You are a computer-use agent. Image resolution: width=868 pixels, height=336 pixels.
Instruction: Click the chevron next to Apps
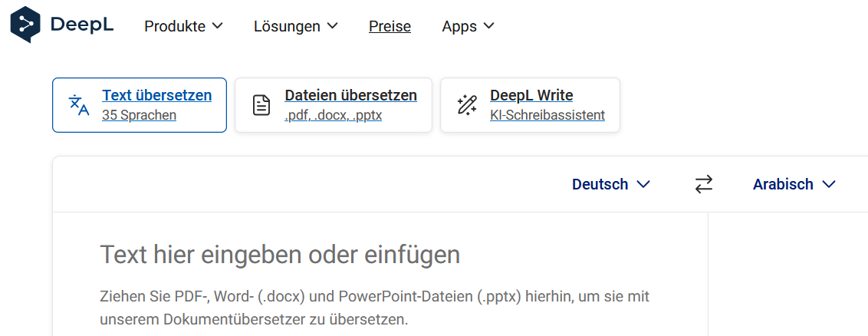tap(488, 25)
